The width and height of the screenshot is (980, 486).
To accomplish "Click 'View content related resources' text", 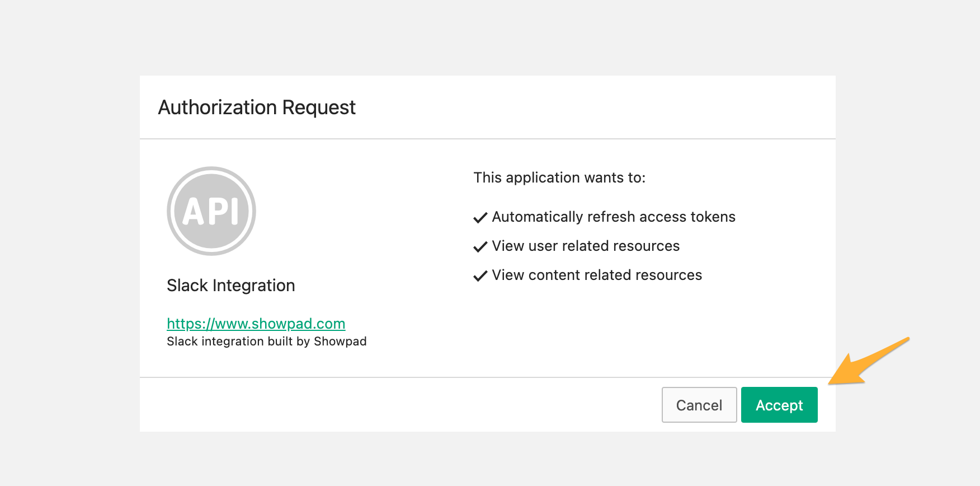I will click(x=597, y=275).
